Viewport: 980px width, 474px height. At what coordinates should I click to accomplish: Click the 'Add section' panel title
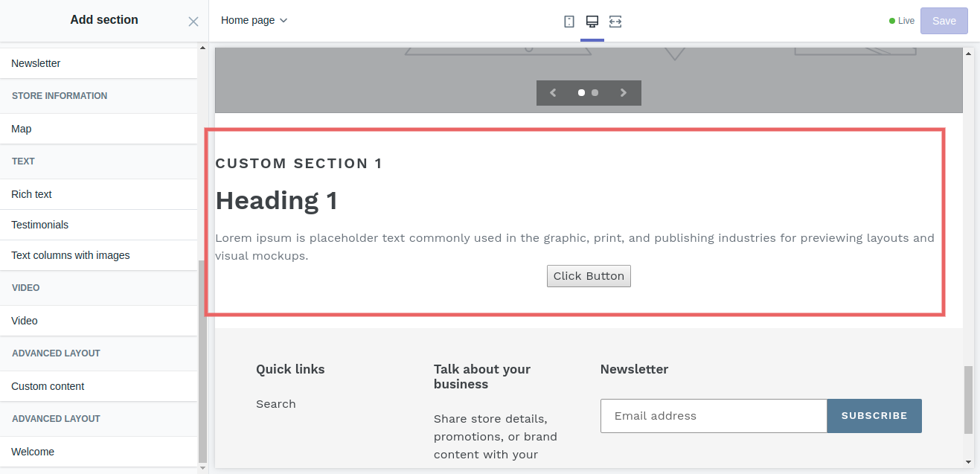click(x=104, y=20)
